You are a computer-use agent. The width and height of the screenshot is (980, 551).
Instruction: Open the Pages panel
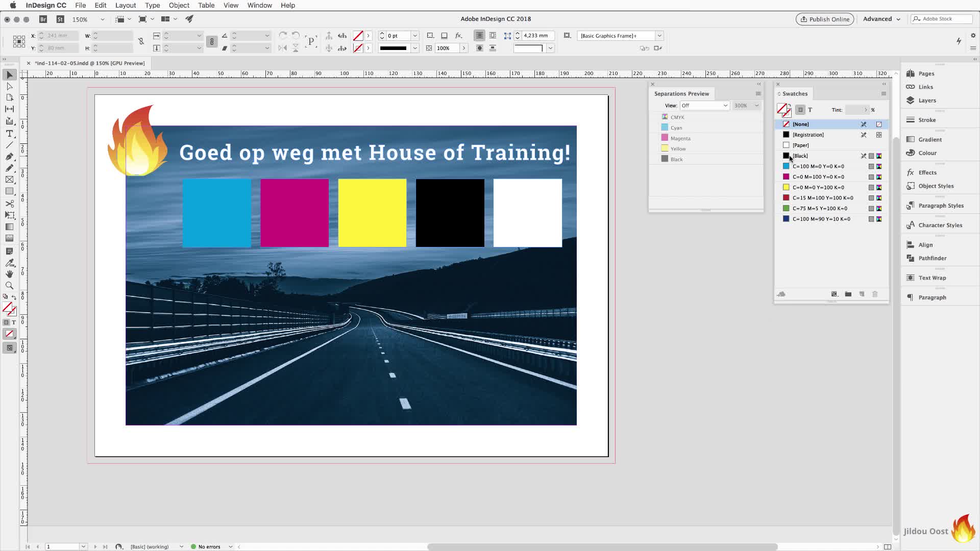[x=926, y=73]
